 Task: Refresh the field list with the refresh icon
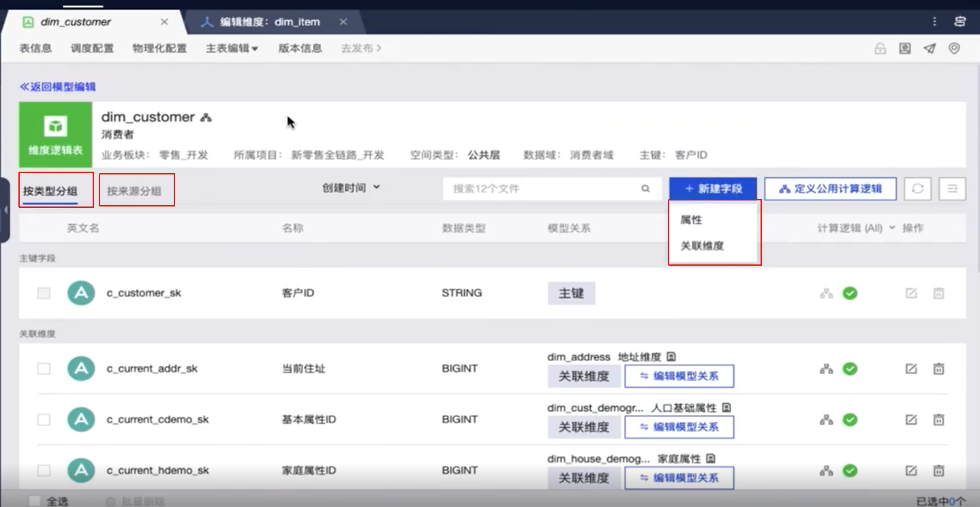917,189
